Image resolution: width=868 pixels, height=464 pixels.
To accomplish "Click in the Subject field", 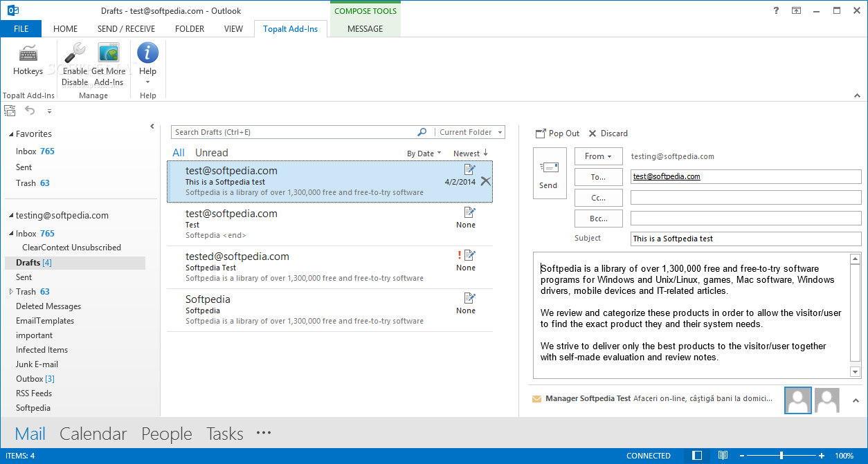I will point(746,239).
